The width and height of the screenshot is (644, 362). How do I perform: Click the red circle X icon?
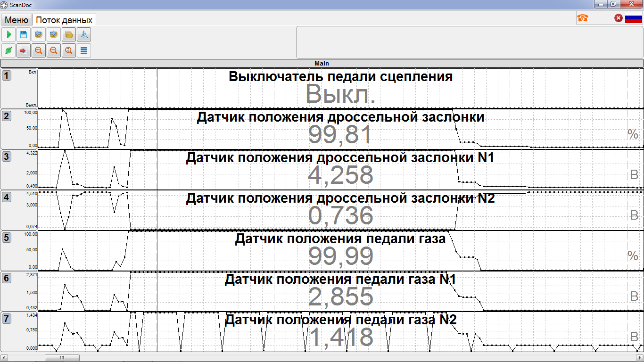(x=619, y=18)
